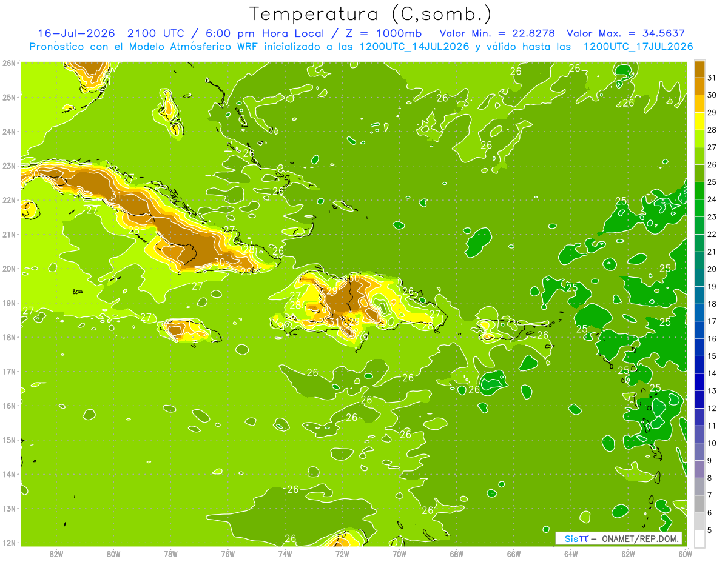Click the 16N latitude axis label

pos(9,406)
